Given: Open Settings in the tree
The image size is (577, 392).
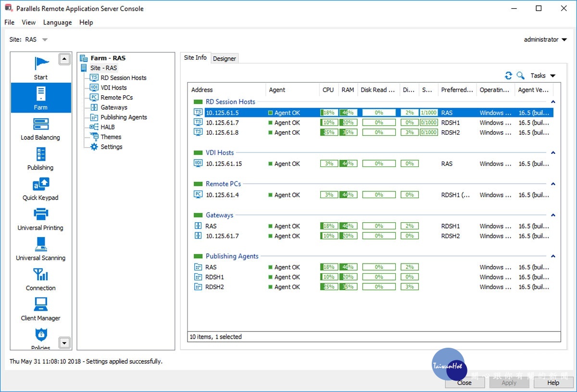Looking at the screenshot, I should tap(112, 147).
